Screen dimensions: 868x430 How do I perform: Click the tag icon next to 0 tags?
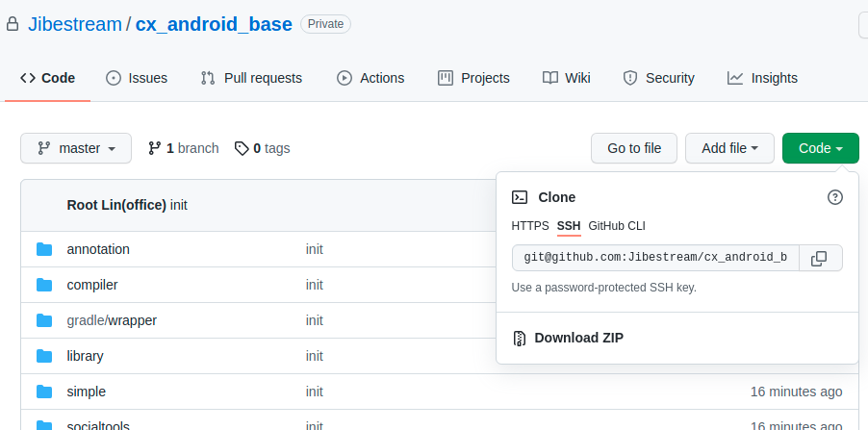(242, 148)
